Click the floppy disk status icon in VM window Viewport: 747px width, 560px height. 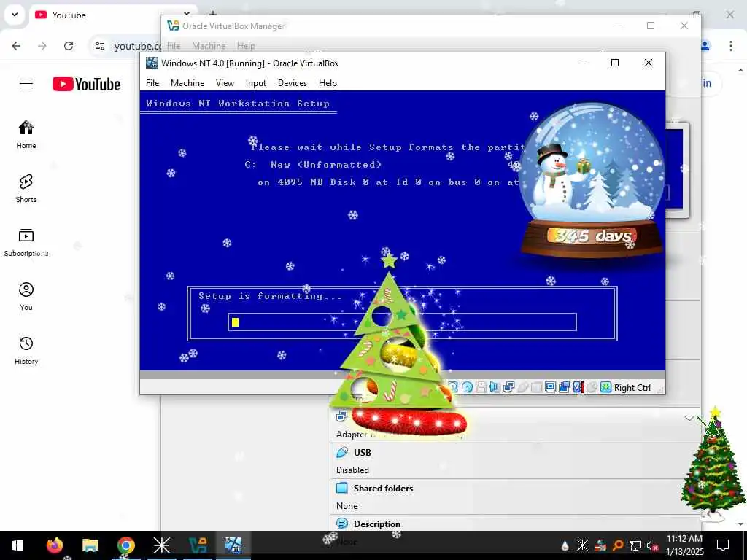pyautogui.click(x=481, y=387)
